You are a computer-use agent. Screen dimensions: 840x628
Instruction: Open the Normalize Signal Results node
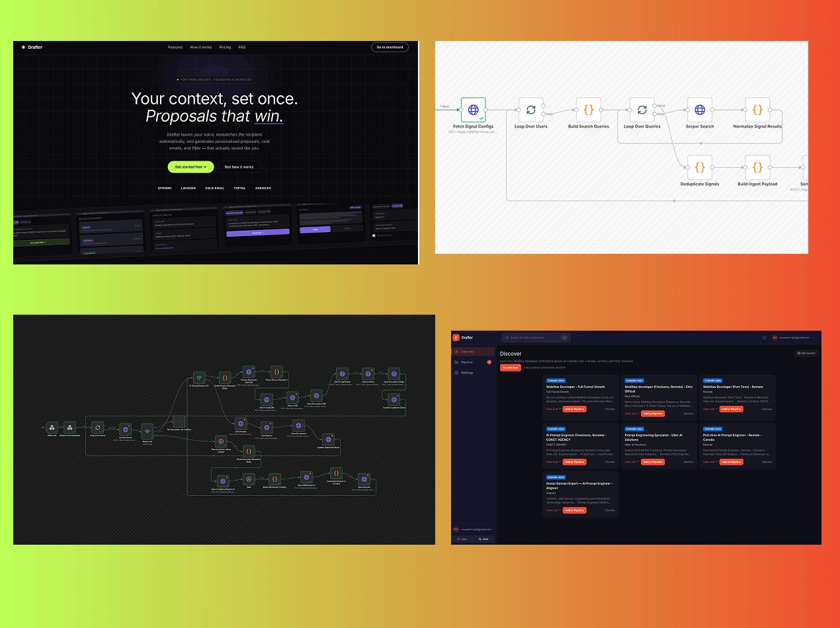[757, 110]
